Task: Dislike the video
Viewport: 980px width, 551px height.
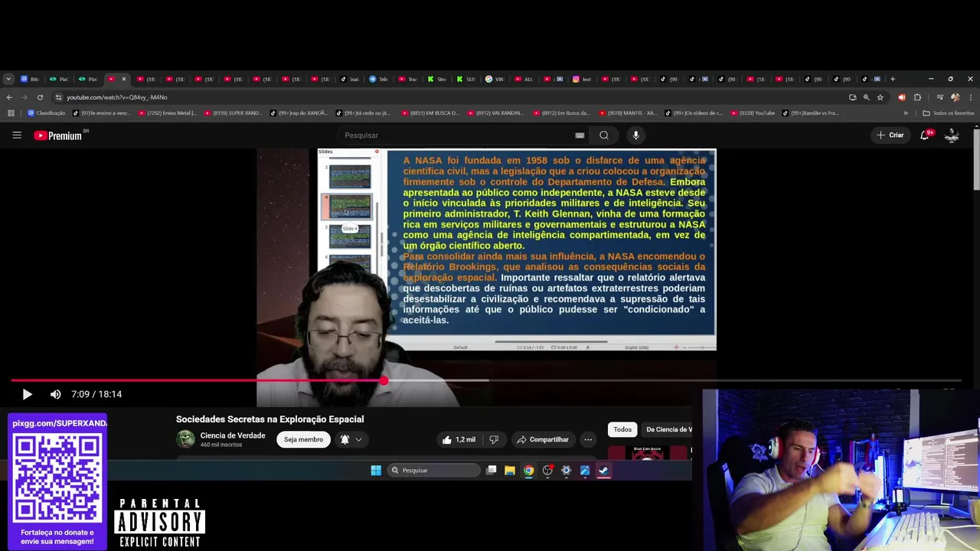Action: click(x=494, y=439)
